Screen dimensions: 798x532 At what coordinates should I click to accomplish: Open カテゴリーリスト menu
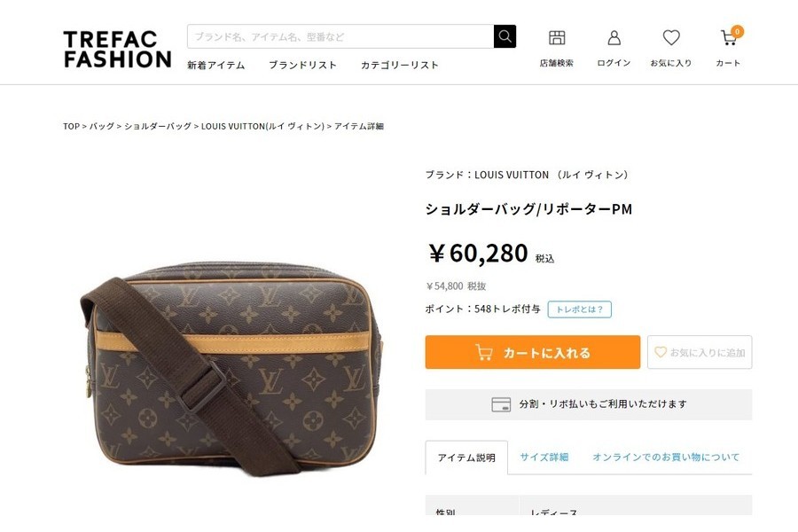(400, 65)
